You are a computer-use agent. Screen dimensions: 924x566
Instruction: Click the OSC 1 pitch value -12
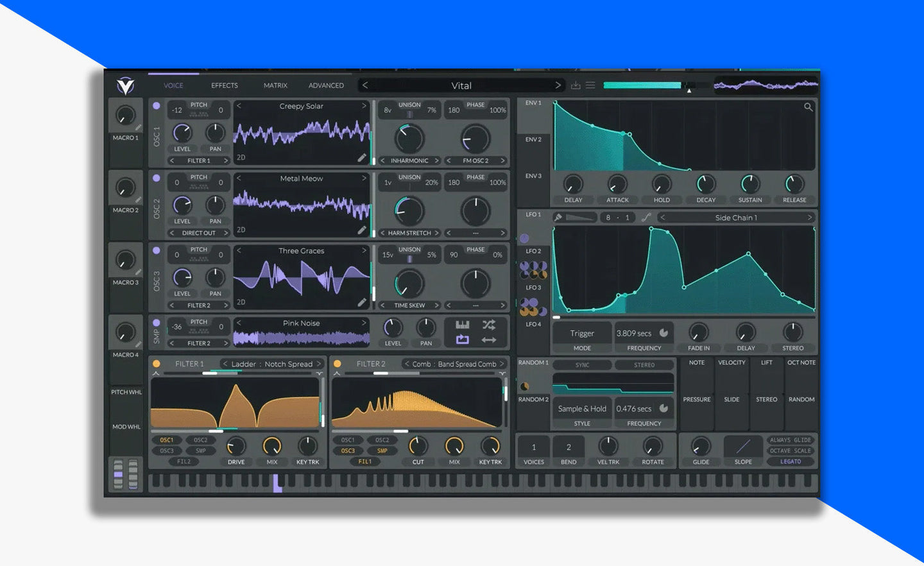(177, 110)
